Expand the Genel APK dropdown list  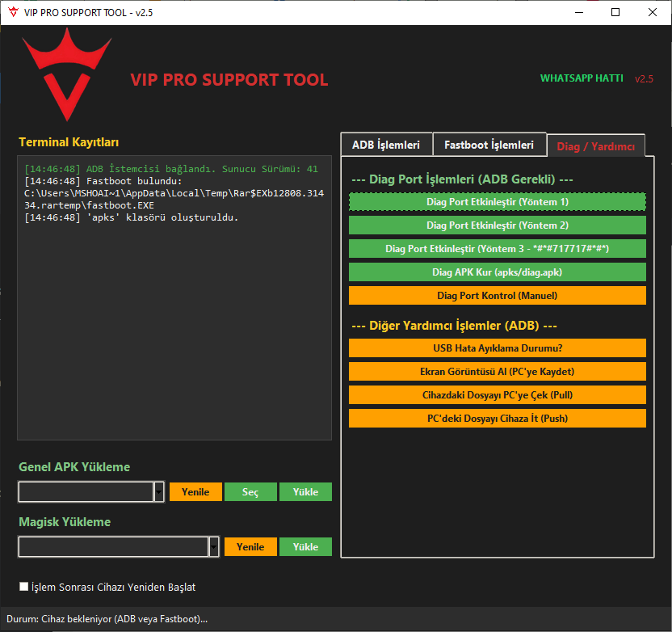pyautogui.click(x=158, y=491)
